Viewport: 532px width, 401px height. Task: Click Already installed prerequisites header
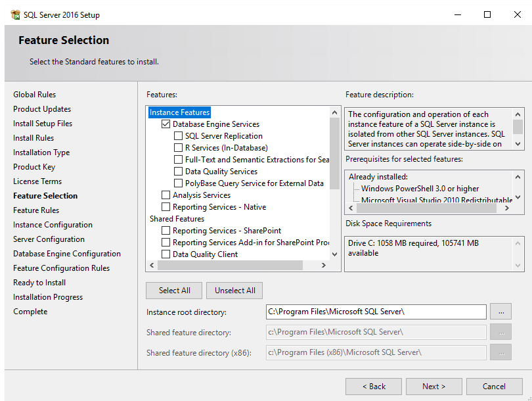click(378, 177)
